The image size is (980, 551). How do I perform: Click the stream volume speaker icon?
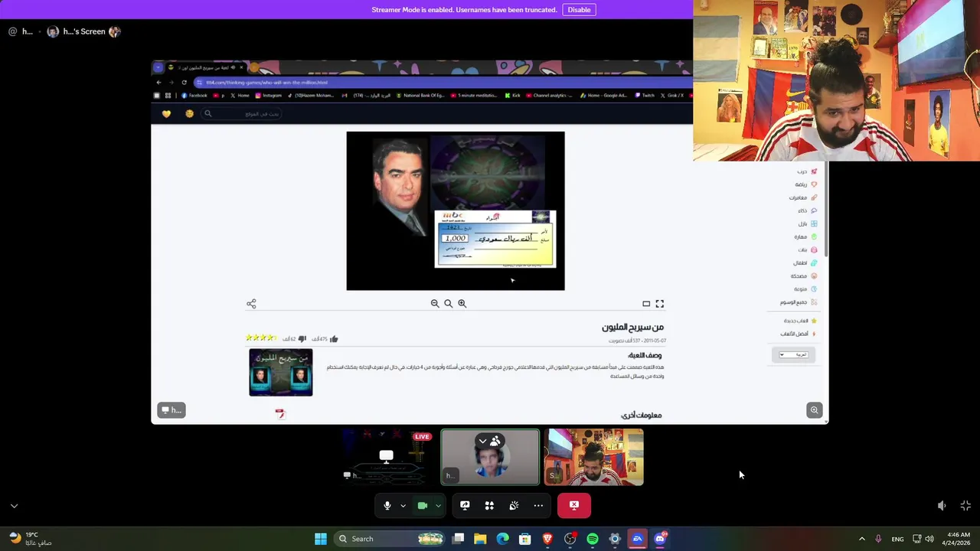[942, 506]
